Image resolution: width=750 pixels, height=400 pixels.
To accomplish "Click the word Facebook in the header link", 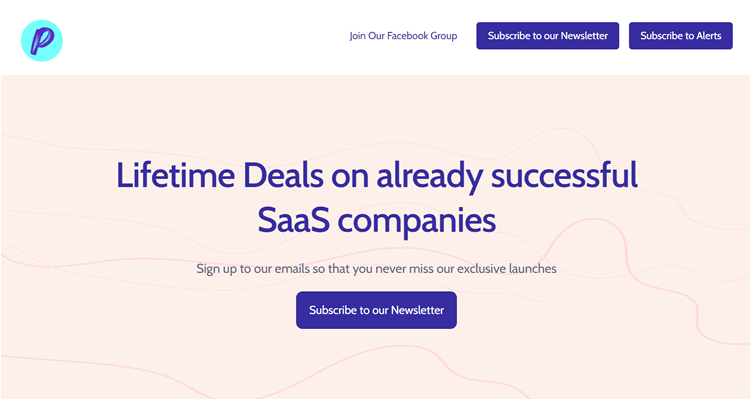I will point(408,36).
